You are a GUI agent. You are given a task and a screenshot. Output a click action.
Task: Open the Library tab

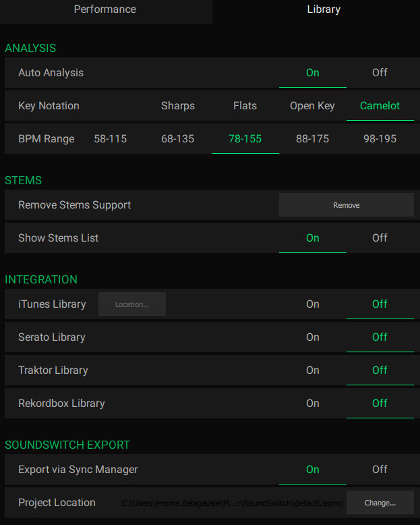(324, 9)
